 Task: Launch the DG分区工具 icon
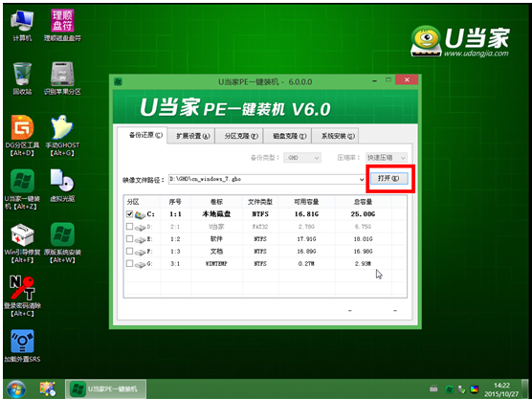(x=22, y=136)
